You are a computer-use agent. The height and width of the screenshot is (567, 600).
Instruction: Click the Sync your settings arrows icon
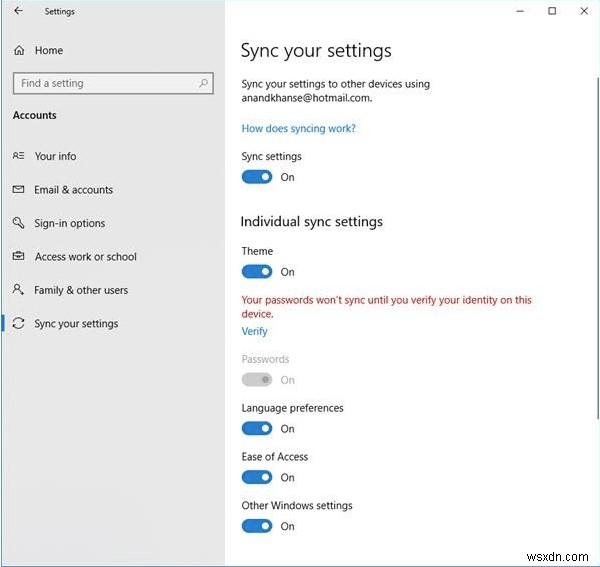click(x=18, y=323)
